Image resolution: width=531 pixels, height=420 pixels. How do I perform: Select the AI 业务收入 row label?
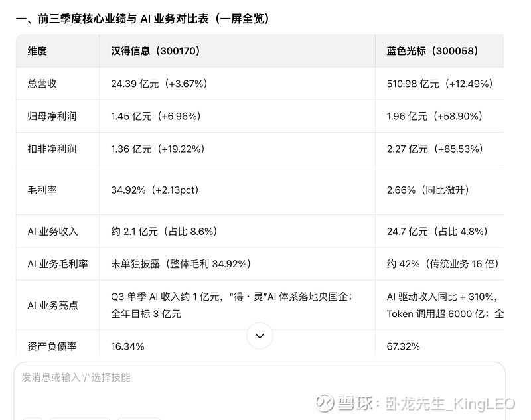(53, 232)
